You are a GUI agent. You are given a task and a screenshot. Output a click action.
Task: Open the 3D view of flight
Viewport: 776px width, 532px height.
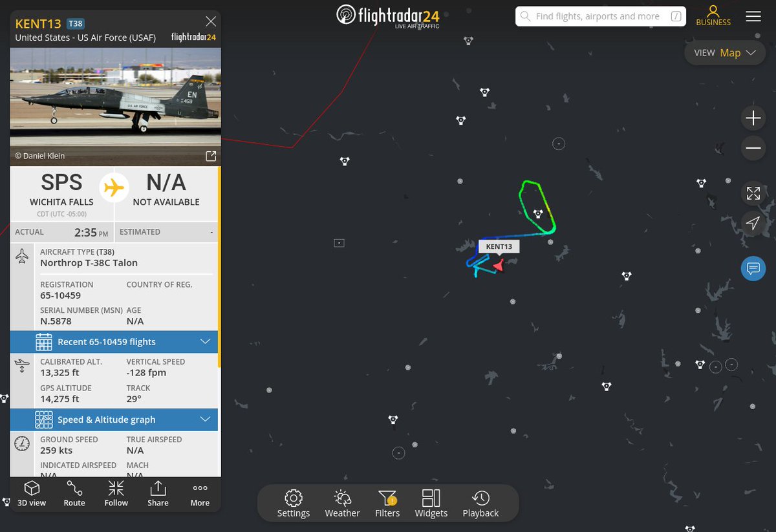tap(32, 494)
